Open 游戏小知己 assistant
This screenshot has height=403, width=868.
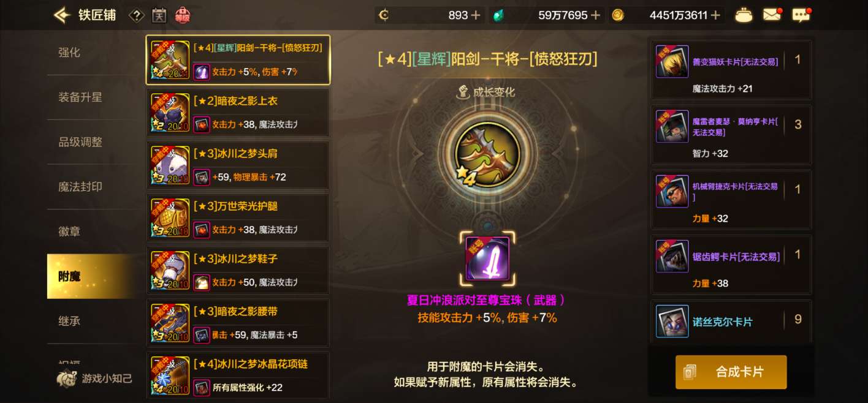(x=95, y=379)
